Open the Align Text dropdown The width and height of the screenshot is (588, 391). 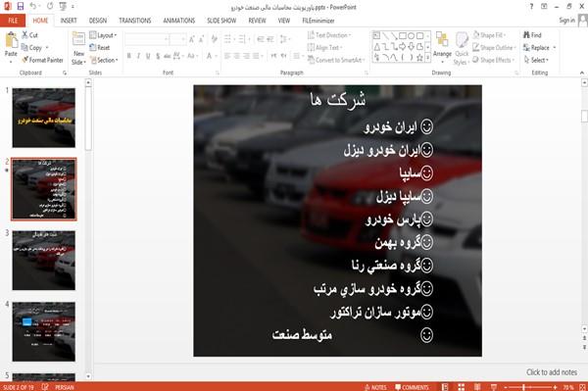(325, 48)
